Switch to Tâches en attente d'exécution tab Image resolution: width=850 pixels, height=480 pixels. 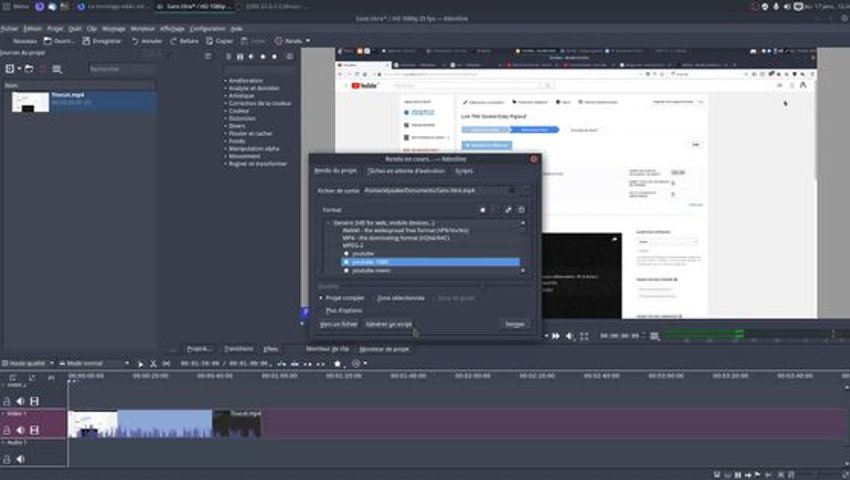[406, 171]
